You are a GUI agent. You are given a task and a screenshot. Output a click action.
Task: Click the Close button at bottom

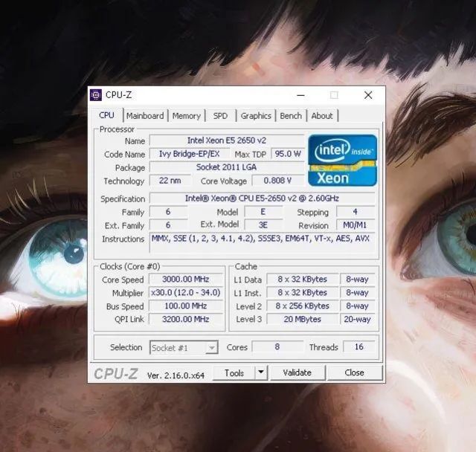tap(354, 372)
